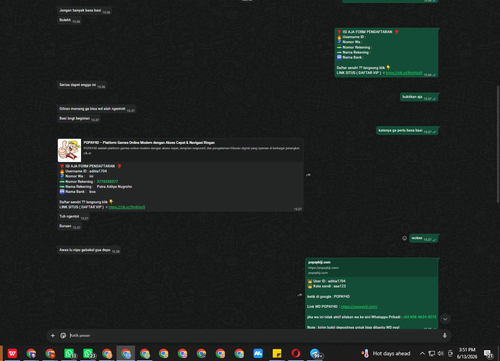
Task: Open the popayhdj.com link preview card
Action: (x=372, y=267)
